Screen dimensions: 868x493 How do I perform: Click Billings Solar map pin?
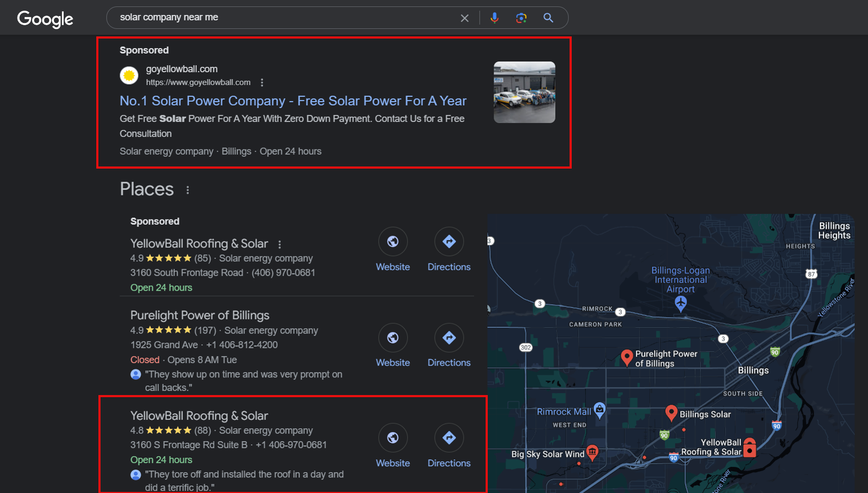point(671,413)
